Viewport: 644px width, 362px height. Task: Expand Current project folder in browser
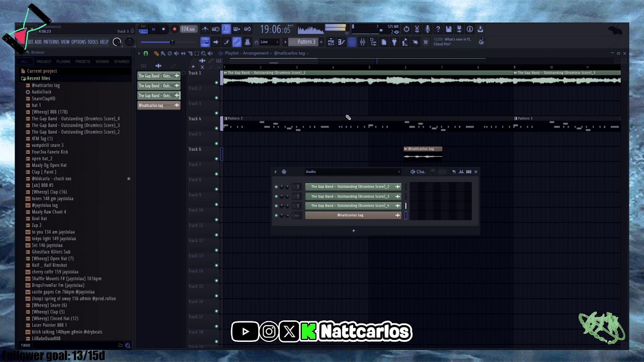(x=42, y=71)
